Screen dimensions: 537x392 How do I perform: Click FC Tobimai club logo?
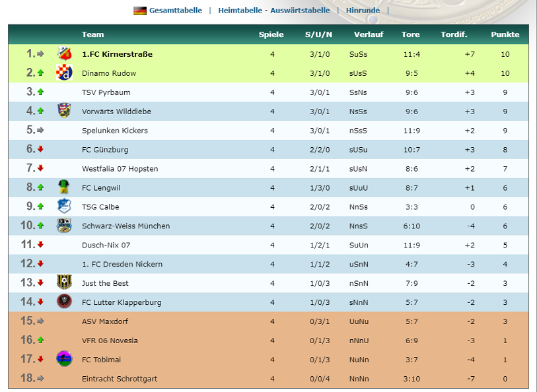pyautogui.click(x=64, y=359)
